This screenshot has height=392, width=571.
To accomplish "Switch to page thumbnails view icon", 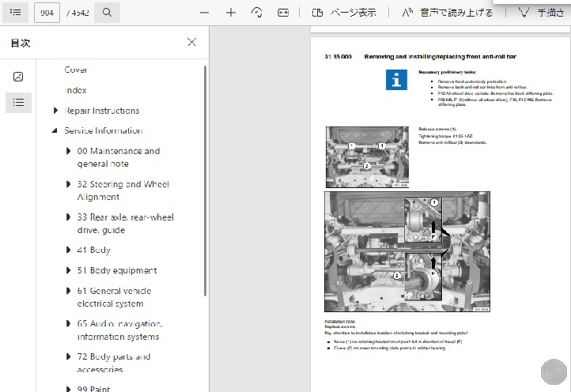I will 18,77.
